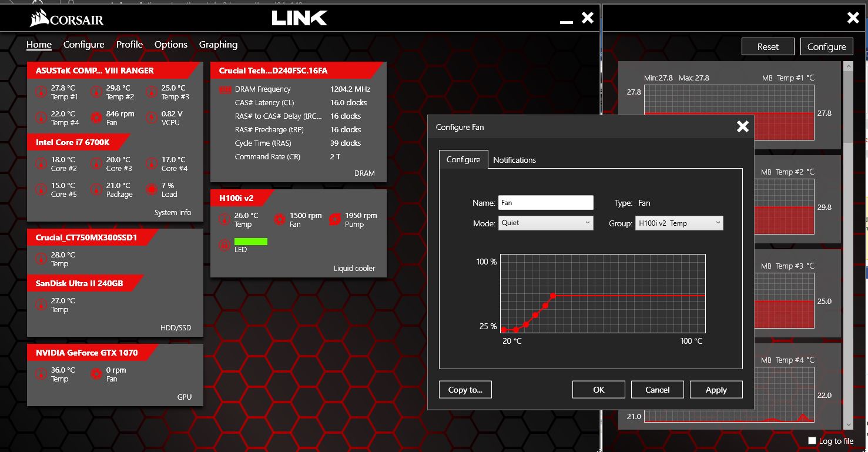Click the CPU Package temperature icon
The height and width of the screenshot is (452, 868).
(x=96, y=189)
